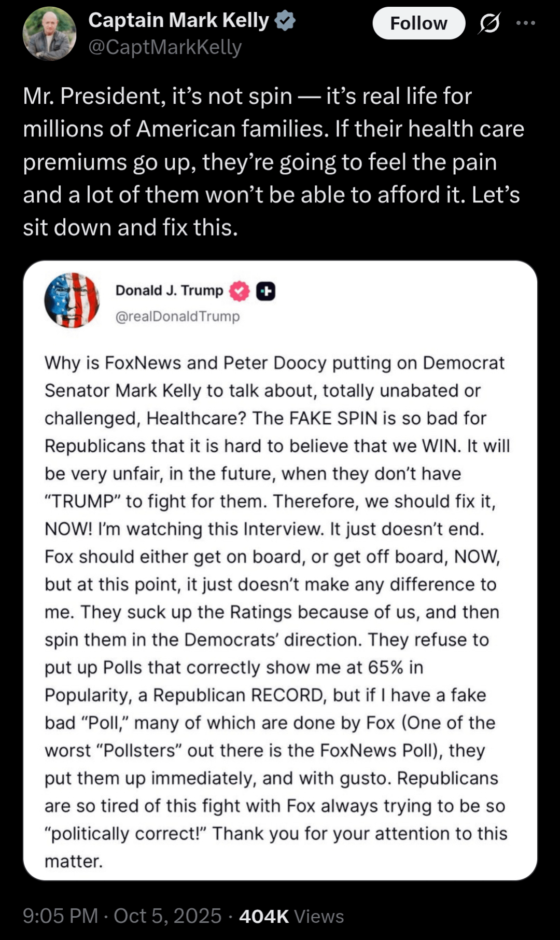Open Donald J. Trump's flag avatar
This screenshot has width=560, height=940.
(72, 300)
